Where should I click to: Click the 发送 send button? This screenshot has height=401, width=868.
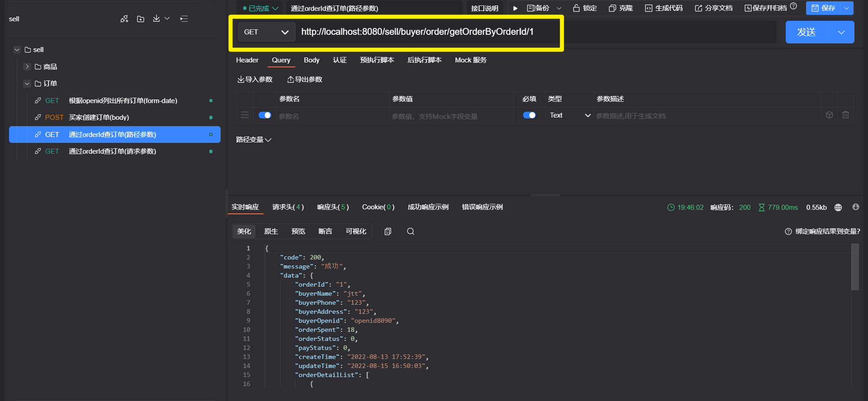click(807, 32)
